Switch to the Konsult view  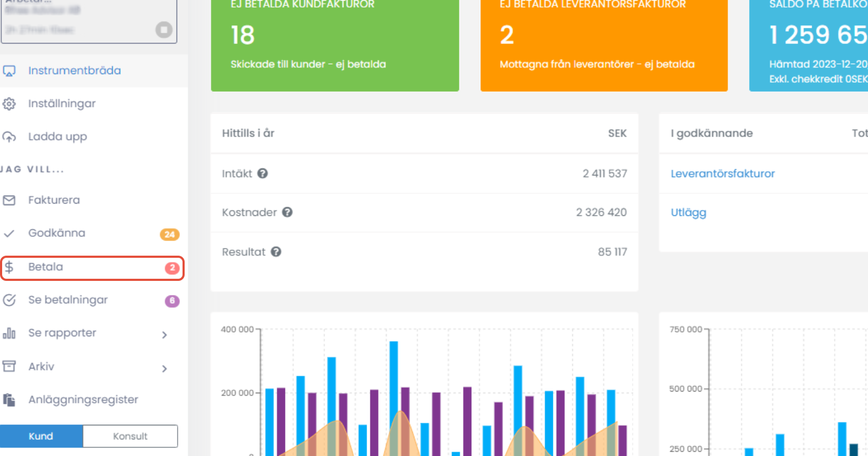pyautogui.click(x=130, y=436)
